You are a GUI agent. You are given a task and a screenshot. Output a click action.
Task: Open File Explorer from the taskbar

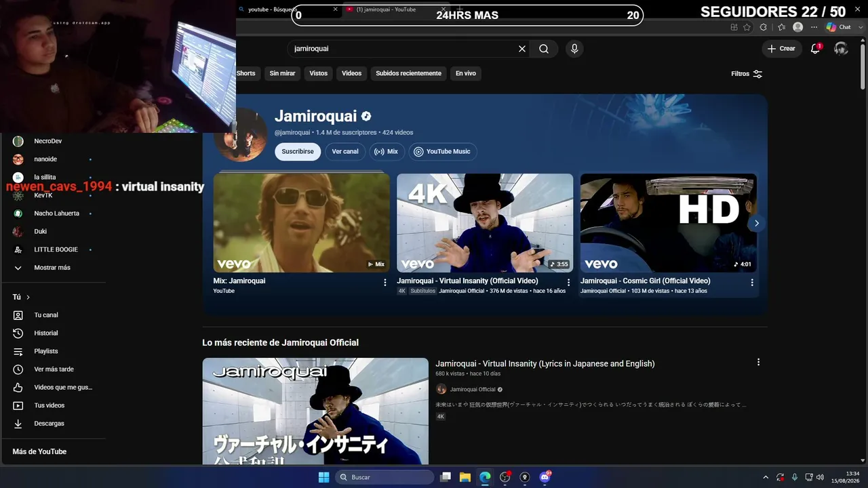(465, 477)
